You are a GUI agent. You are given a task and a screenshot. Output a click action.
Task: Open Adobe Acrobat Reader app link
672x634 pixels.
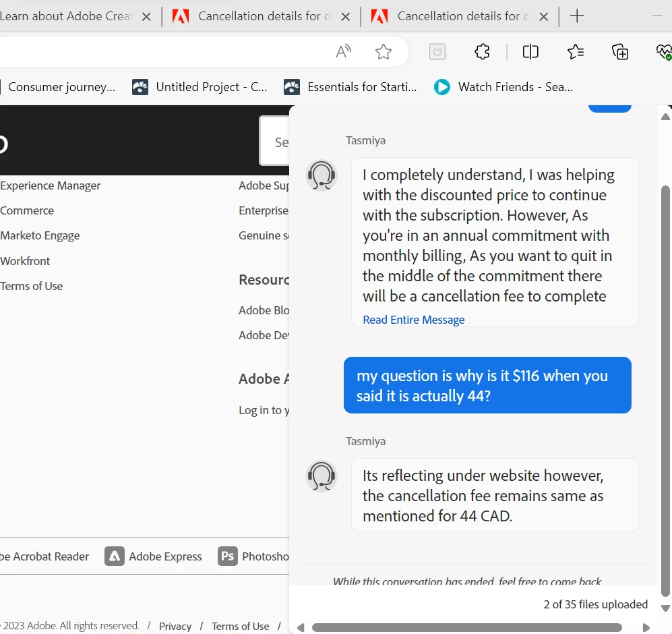click(44, 556)
